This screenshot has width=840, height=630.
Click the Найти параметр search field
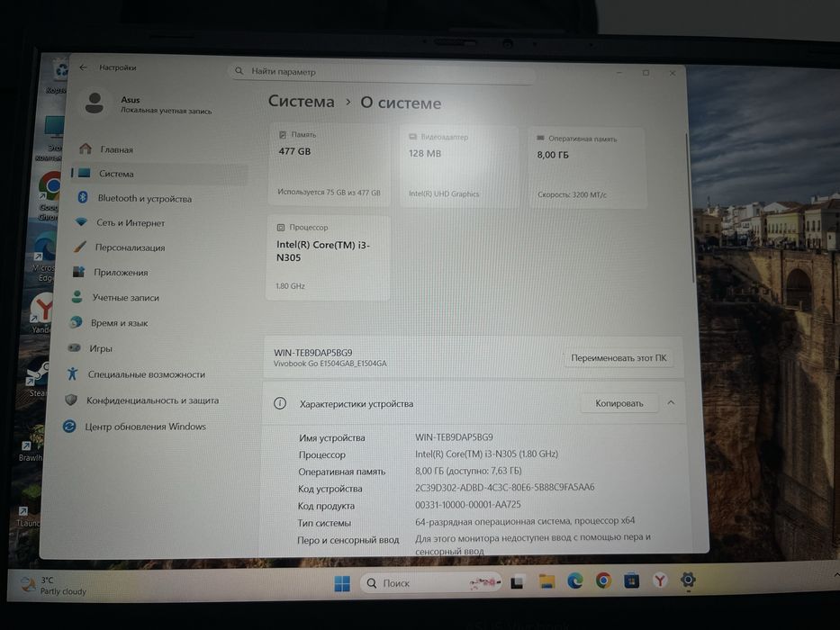[382, 72]
